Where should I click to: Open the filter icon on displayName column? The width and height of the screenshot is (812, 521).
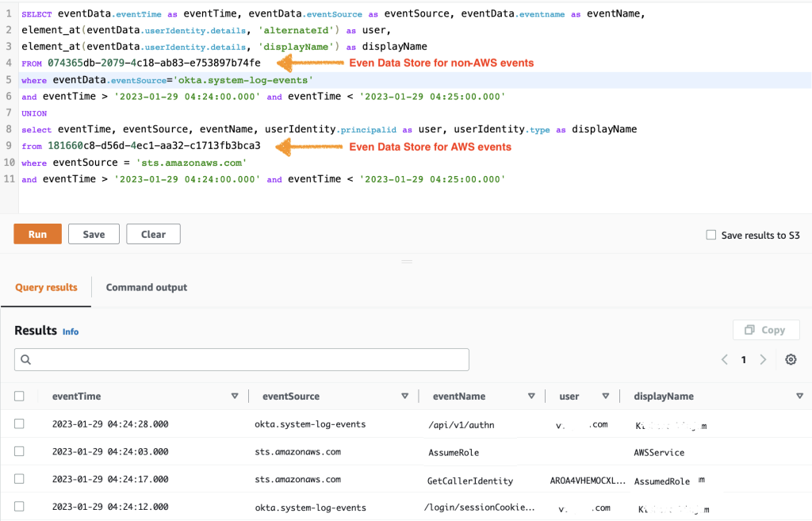point(799,396)
